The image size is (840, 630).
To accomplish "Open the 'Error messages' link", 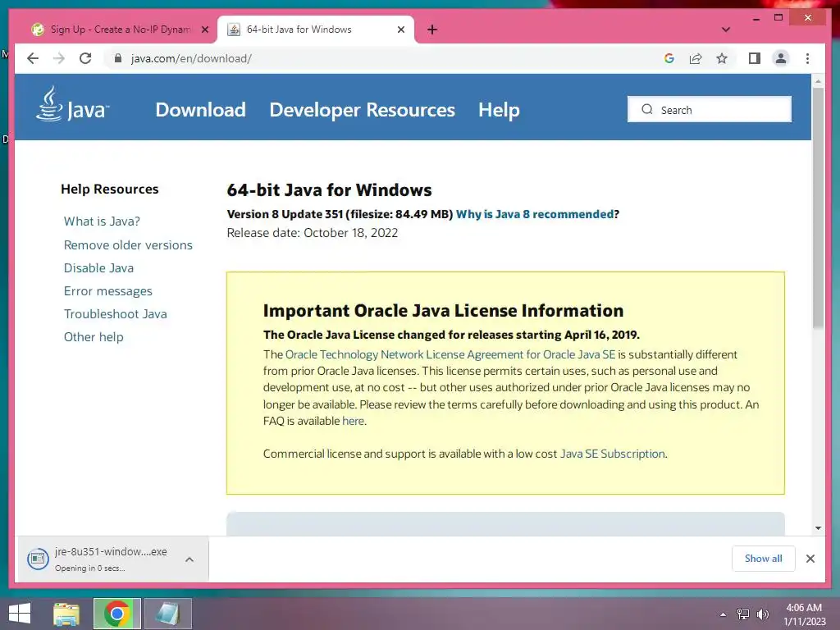I will [x=107, y=291].
